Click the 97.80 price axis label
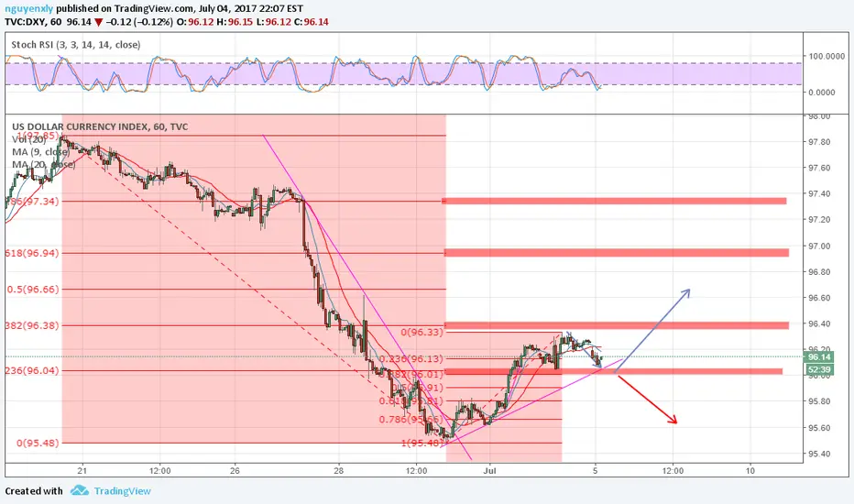Screen dimensions: 854x504 tap(819, 142)
